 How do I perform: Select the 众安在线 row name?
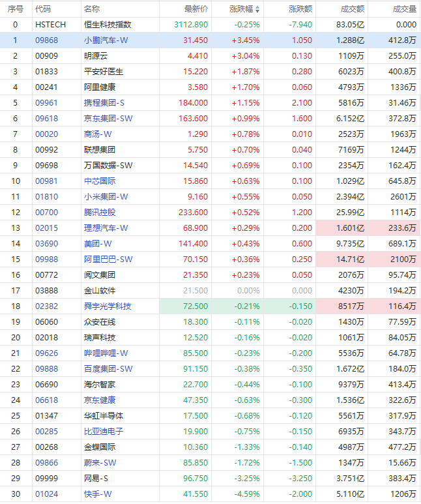click(100, 322)
